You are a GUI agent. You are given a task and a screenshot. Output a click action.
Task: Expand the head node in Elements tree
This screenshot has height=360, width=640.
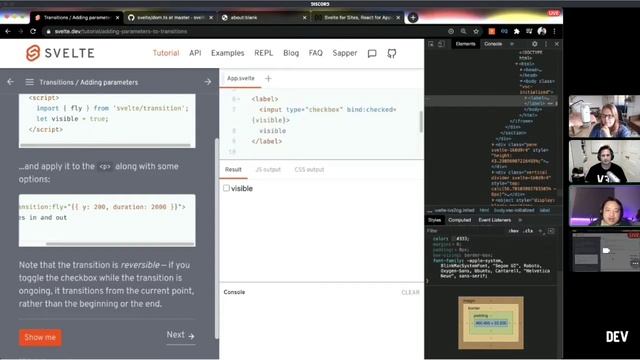pos(521,70)
